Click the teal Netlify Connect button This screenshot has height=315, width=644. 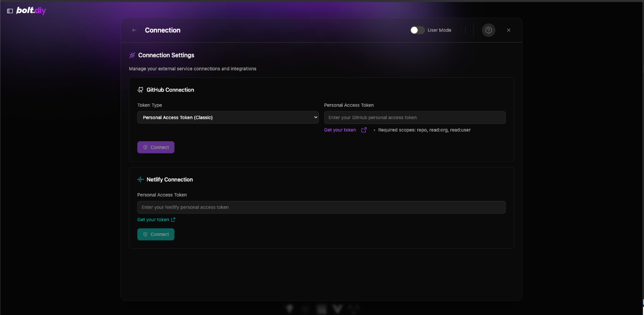[156, 234]
